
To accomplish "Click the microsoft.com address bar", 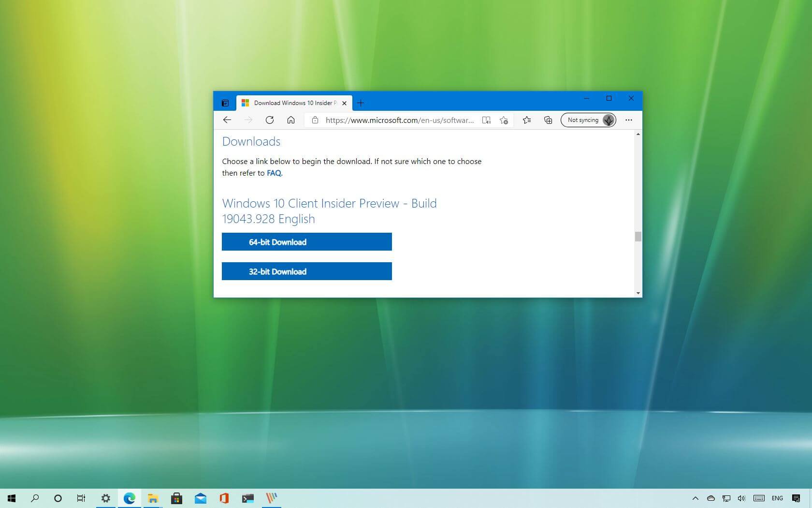I will point(399,120).
